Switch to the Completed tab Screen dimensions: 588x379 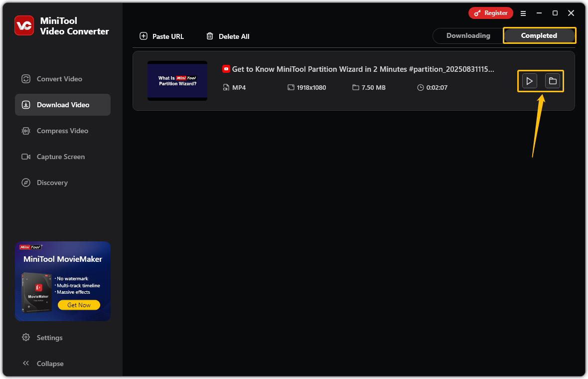pyautogui.click(x=539, y=35)
